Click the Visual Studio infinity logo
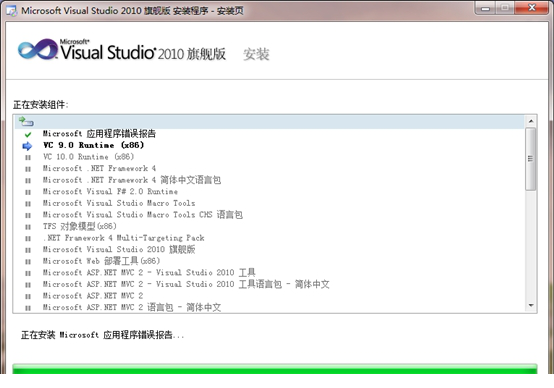Image resolution: width=554 pixels, height=388 pixels. click(x=38, y=49)
